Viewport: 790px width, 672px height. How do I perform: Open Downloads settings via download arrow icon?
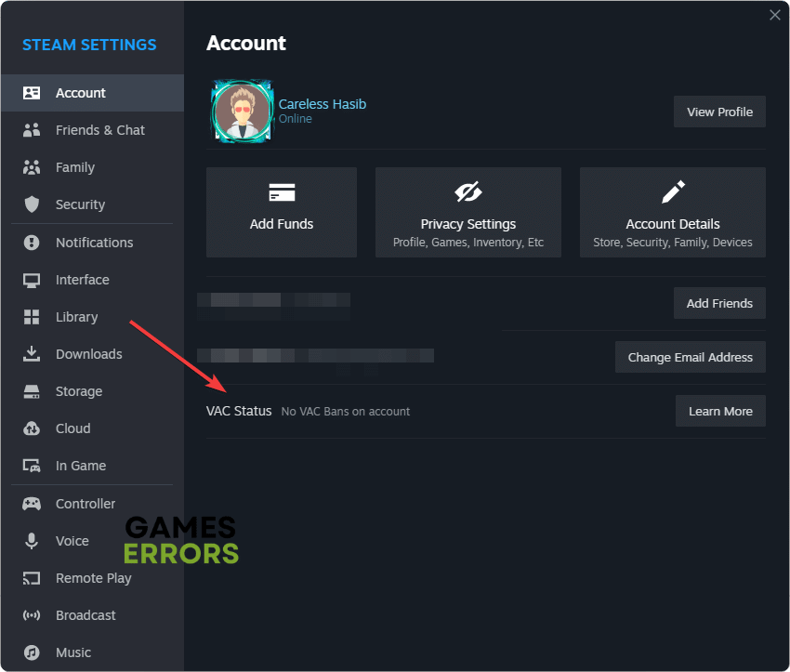tap(32, 354)
